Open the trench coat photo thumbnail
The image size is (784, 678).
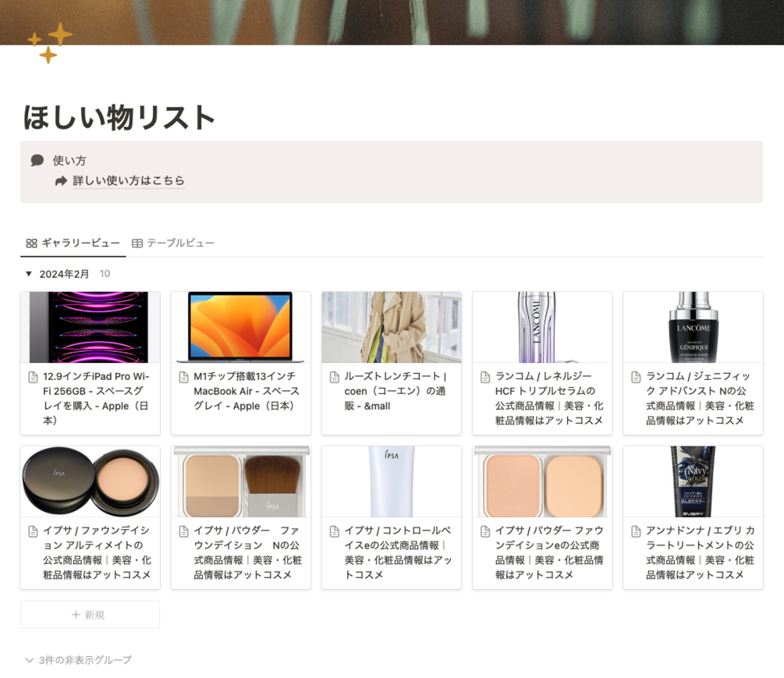point(392,327)
